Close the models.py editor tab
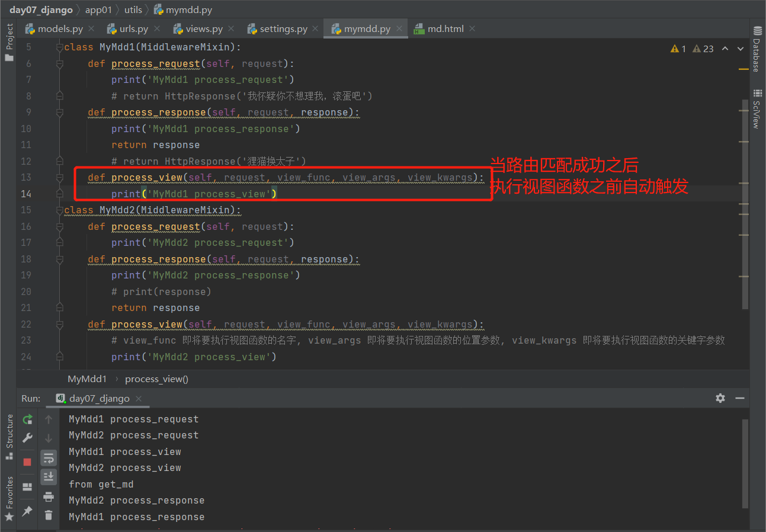The width and height of the screenshot is (766, 532). point(91,28)
